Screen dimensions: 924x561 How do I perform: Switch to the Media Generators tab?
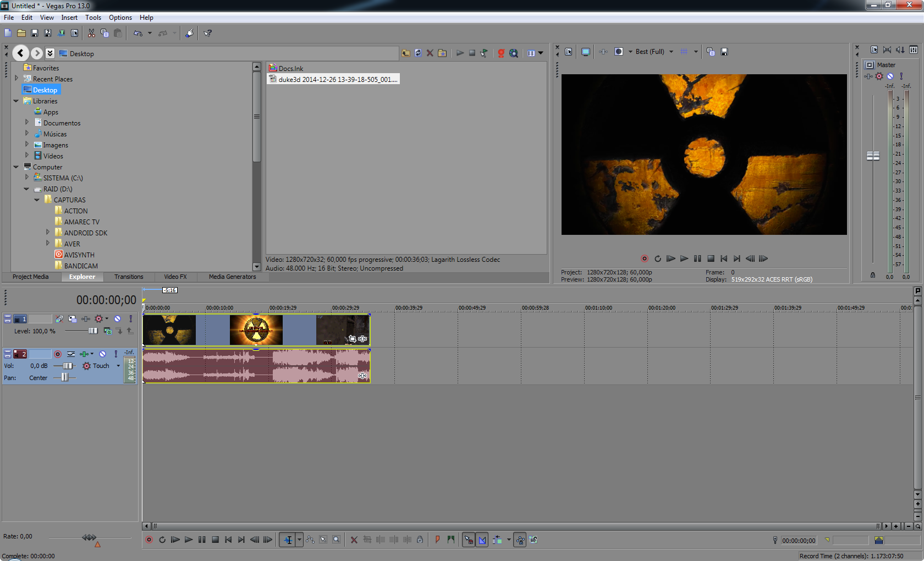pos(232,277)
